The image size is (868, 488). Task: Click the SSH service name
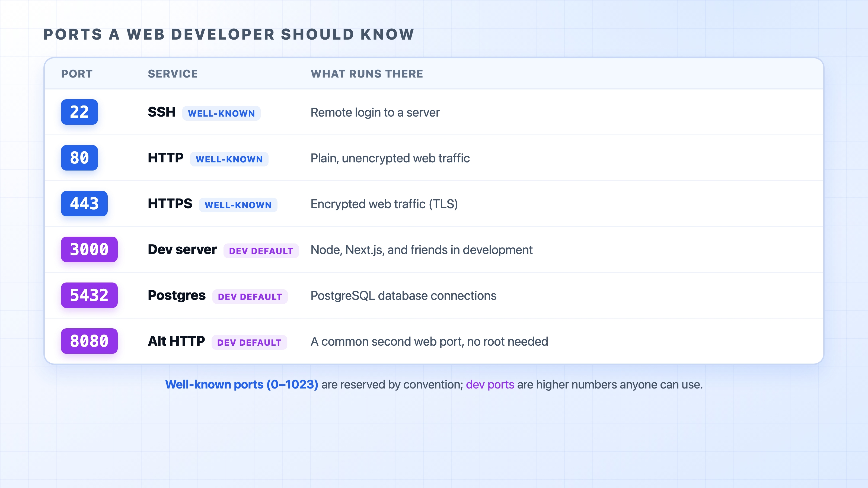[x=162, y=112]
